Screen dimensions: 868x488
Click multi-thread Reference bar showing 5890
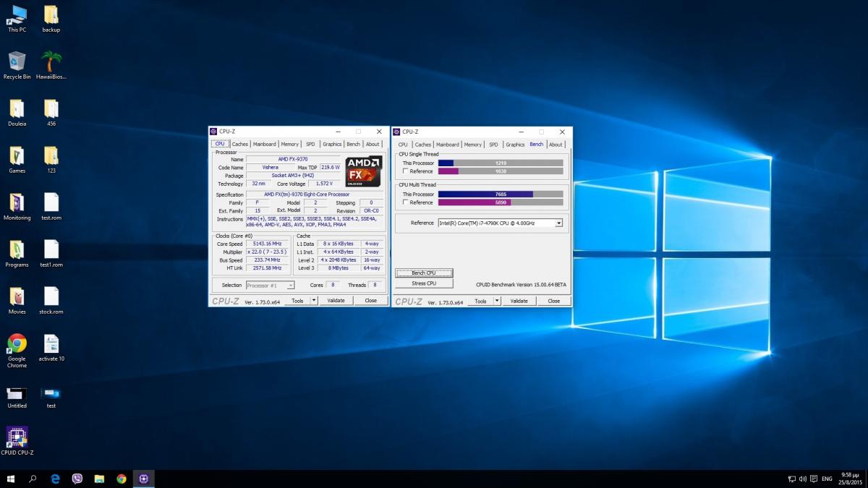tap(501, 202)
